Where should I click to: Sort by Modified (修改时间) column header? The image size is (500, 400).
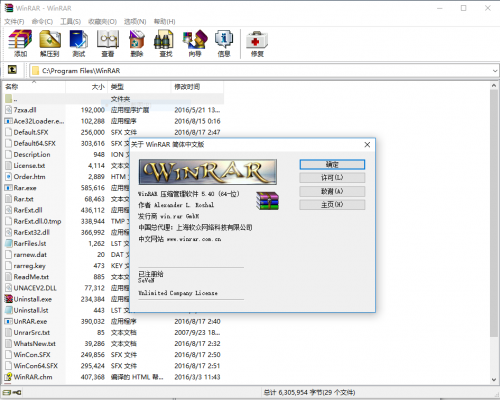point(197,87)
